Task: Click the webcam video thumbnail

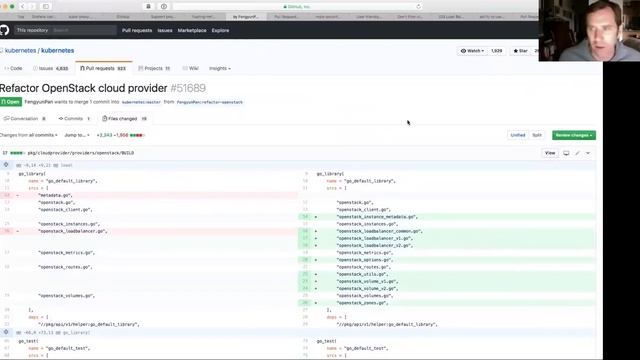Action: 589,31
